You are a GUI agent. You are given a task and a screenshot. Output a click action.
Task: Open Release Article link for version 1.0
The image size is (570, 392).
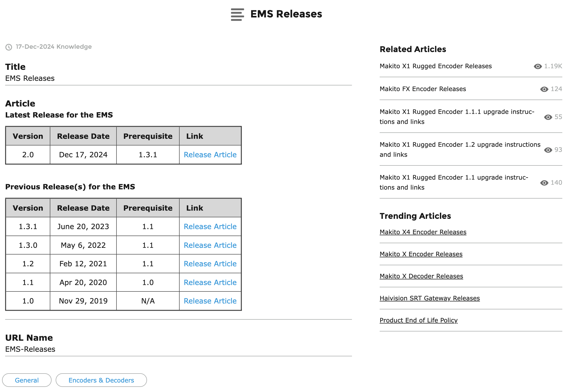[210, 301]
